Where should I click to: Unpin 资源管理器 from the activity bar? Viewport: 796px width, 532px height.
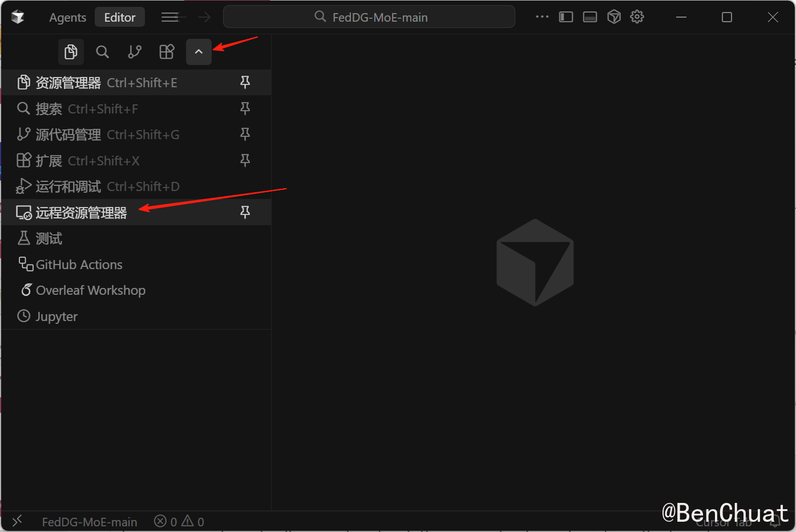pyautogui.click(x=245, y=83)
